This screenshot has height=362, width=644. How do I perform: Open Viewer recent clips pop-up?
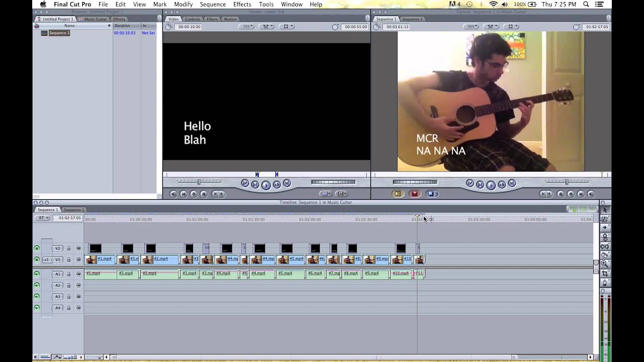pyautogui.click(x=326, y=194)
